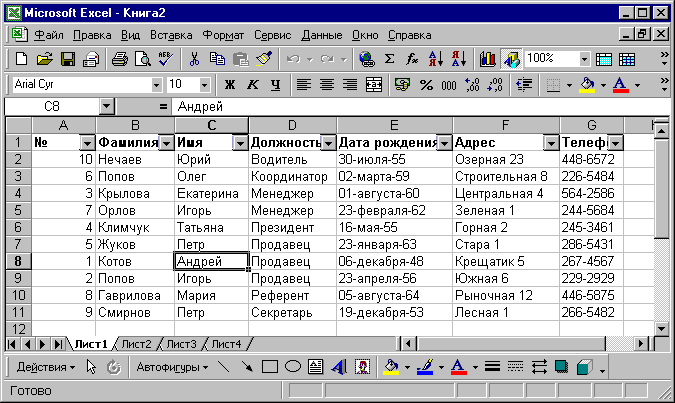Toggle italic К formatting
Screen dimensions: 675x403
point(253,84)
